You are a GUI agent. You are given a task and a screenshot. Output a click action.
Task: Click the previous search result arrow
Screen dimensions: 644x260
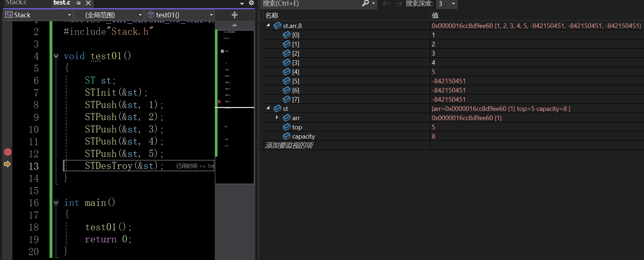coord(386,4)
